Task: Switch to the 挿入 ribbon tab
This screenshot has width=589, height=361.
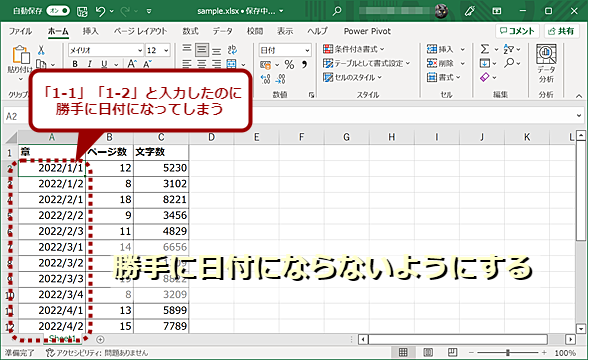Action: pyautogui.click(x=91, y=31)
